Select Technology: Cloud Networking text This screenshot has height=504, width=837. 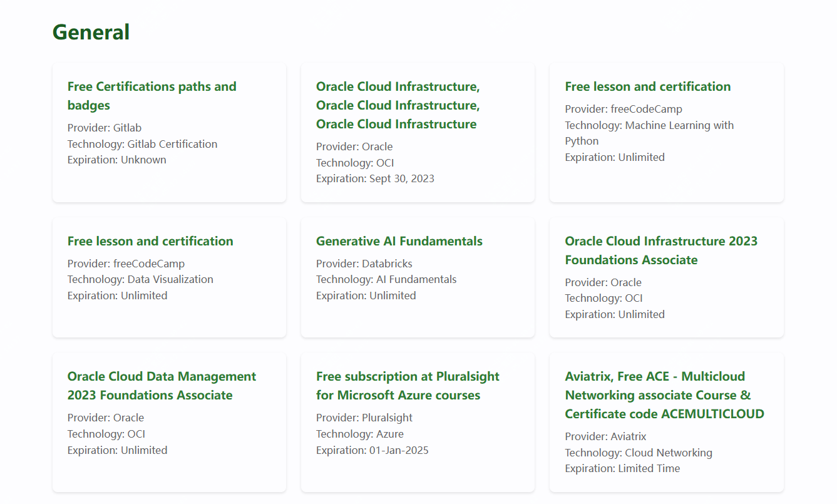click(x=638, y=453)
